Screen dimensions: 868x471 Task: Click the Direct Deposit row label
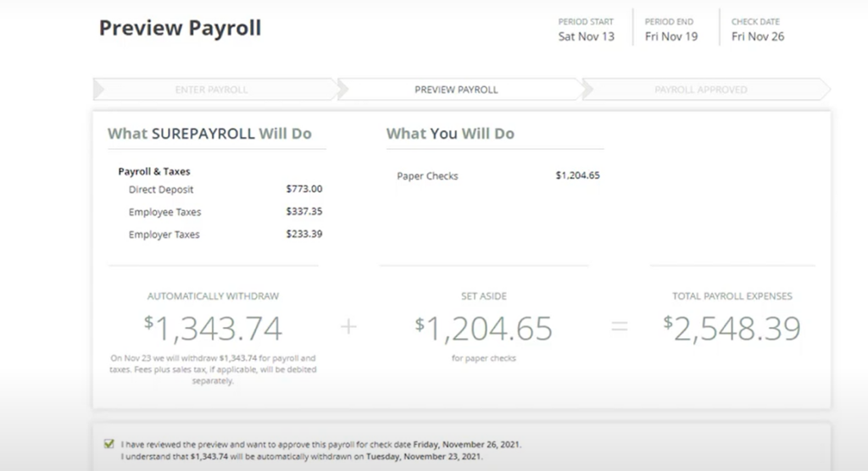coord(161,189)
